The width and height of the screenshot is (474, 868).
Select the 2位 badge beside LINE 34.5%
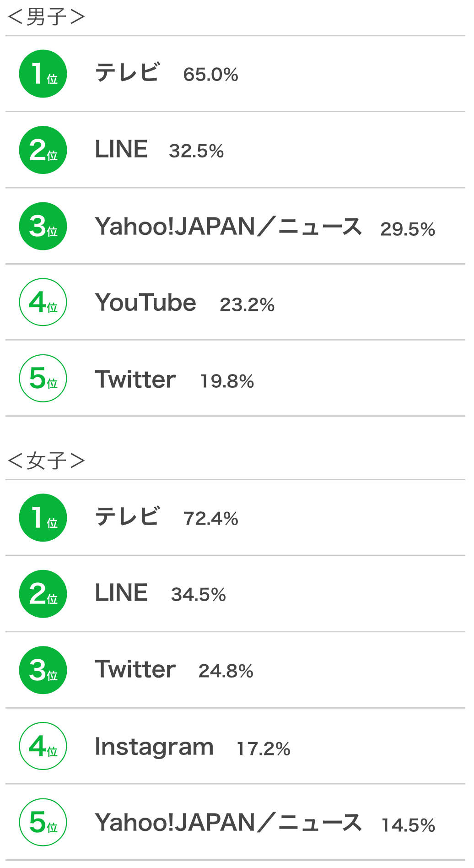43,594
